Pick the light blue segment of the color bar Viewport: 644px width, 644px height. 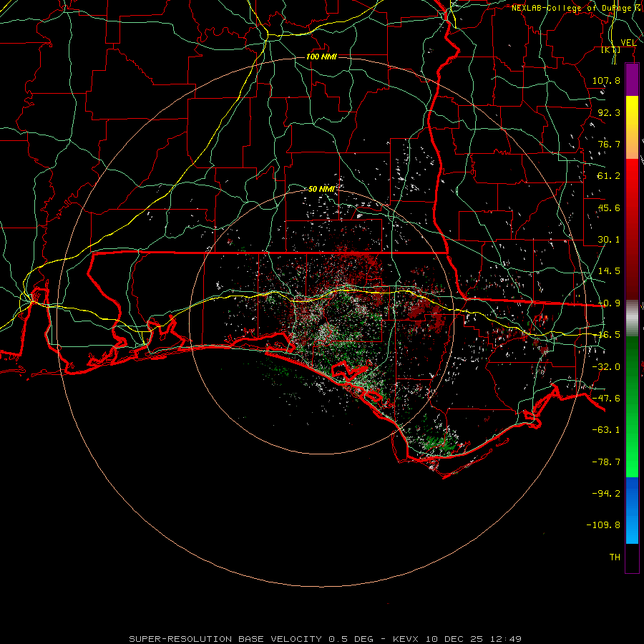(x=632, y=530)
